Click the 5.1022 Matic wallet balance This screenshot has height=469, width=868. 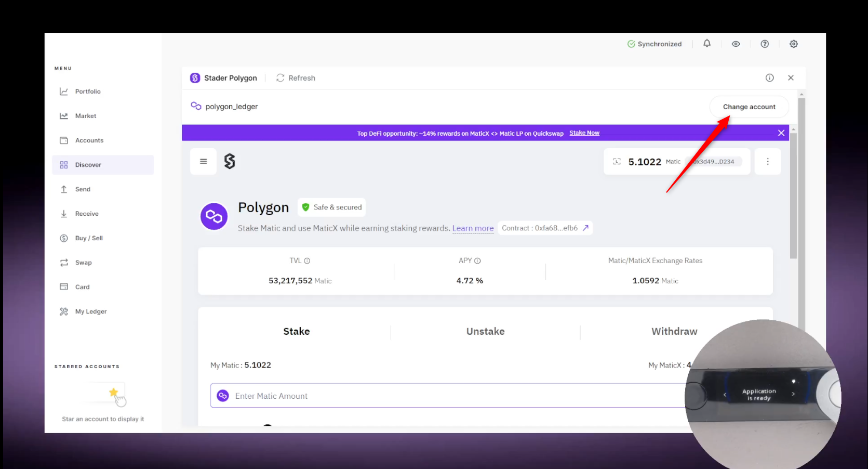pos(677,162)
